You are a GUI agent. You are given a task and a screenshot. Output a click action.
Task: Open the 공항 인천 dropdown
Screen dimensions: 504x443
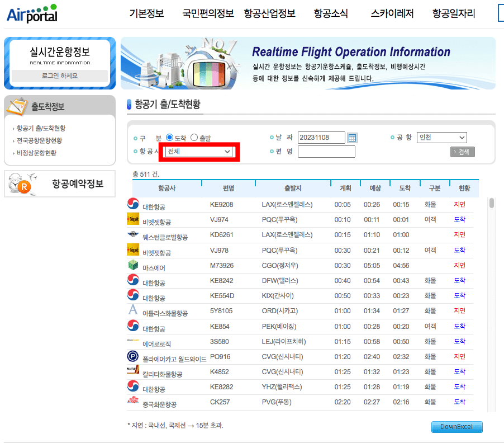point(441,138)
